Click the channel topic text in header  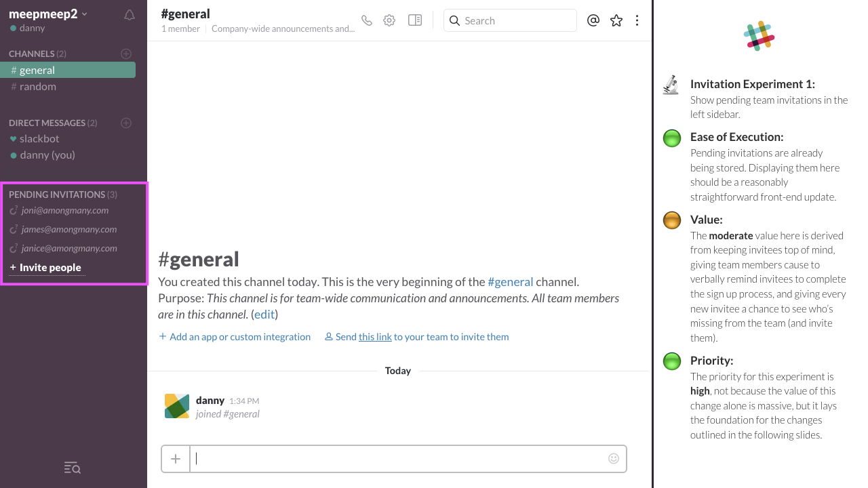click(x=283, y=28)
